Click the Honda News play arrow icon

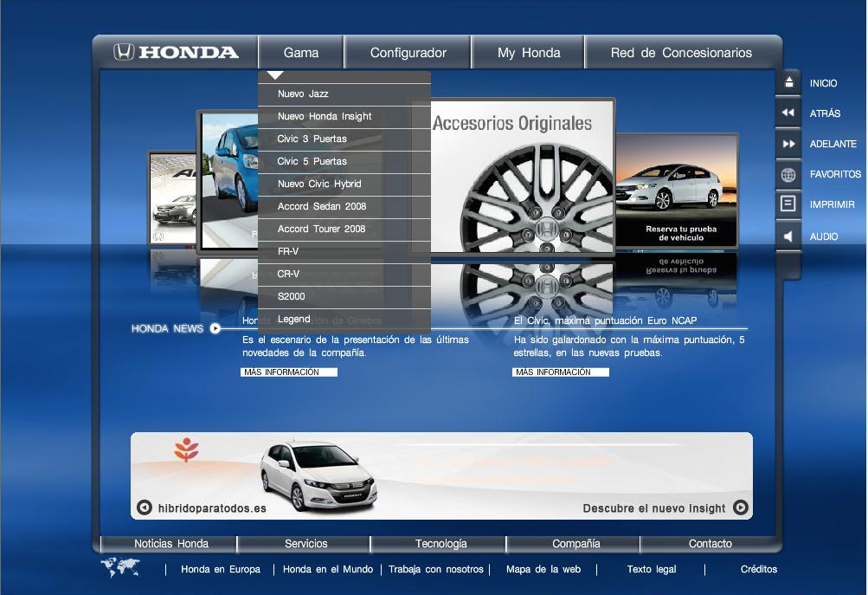point(215,328)
